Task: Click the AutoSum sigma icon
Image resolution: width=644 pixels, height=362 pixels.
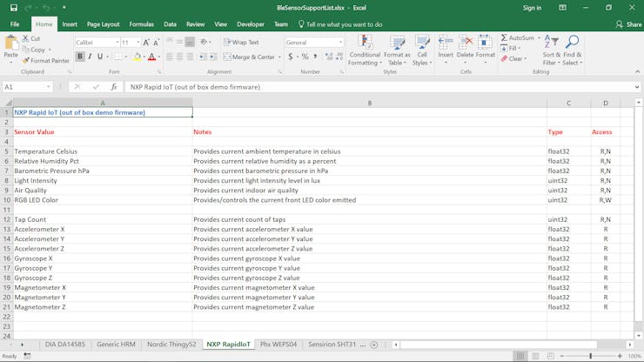Action: pyautogui.click(x=504, y=37)
